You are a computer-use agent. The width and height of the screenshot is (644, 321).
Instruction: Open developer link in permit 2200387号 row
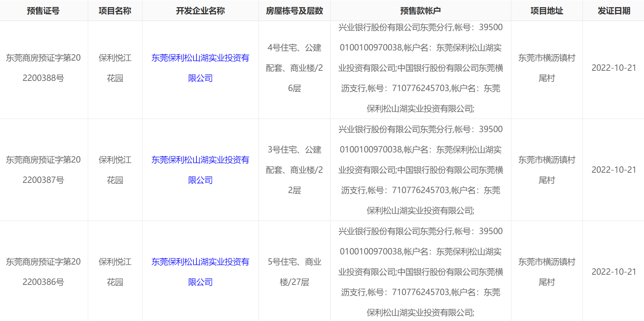click(200, 170)
